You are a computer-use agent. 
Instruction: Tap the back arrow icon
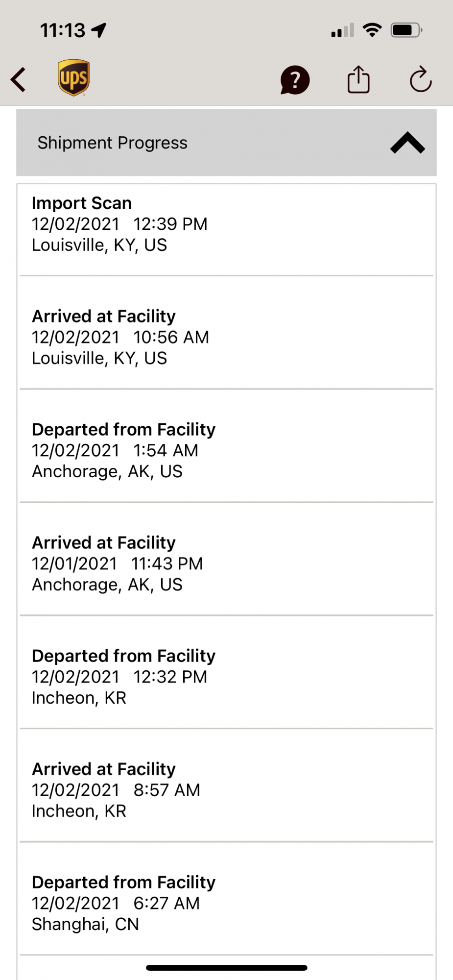[x=19, y=79]
